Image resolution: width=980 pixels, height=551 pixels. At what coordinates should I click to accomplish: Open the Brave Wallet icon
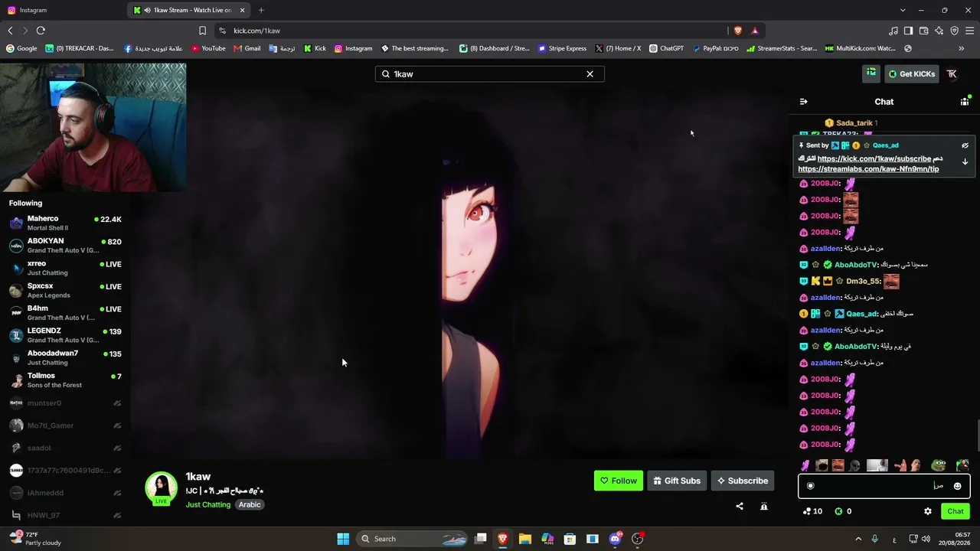coord(923,31)
